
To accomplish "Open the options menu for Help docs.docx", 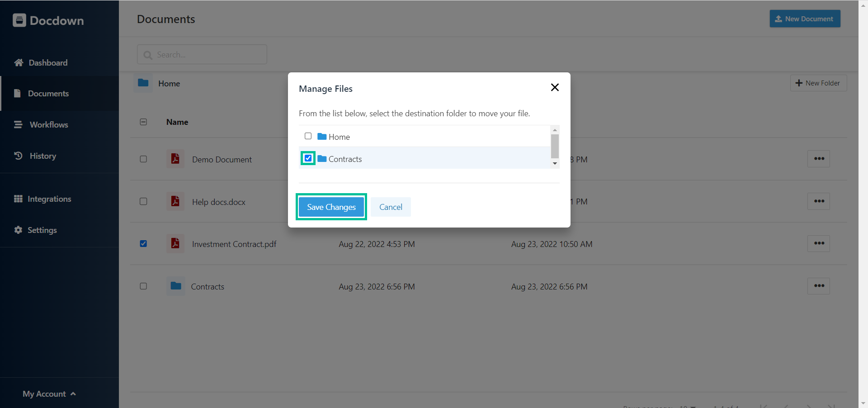I will [x=819, y=201].
